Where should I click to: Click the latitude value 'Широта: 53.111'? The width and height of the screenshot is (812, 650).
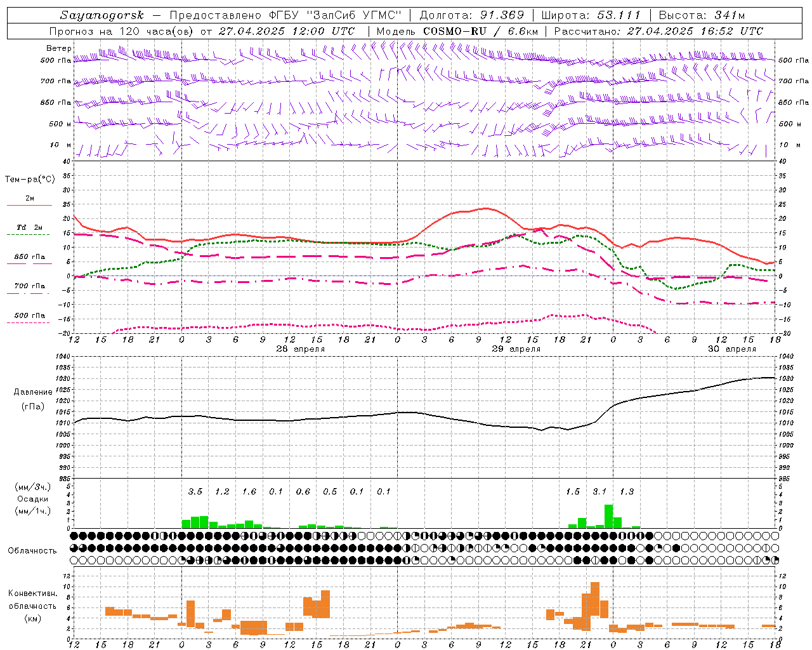pyautogui.click(x=591, y=15)
